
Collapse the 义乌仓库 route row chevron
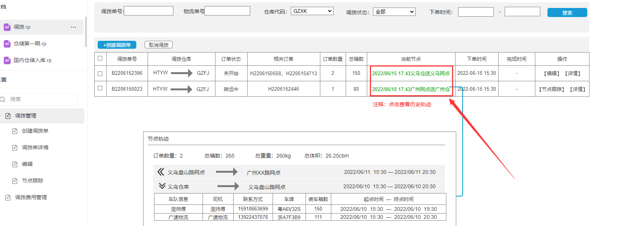coord(162,186)
